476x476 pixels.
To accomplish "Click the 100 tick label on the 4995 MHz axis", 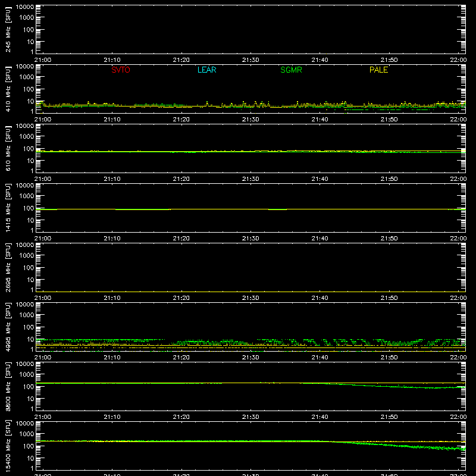I will tap(28, 327).
